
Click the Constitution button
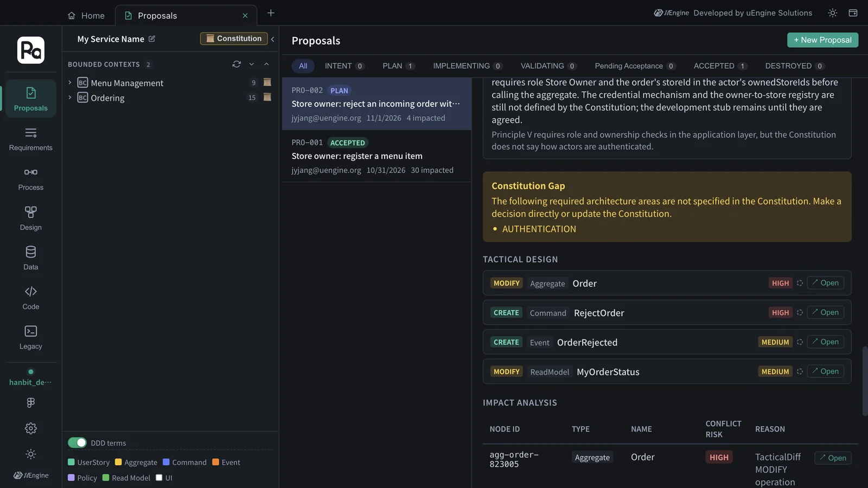[x=234, y=38]
